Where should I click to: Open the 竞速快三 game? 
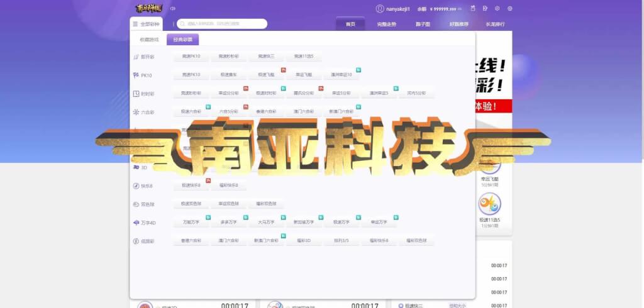coord(266,57)
